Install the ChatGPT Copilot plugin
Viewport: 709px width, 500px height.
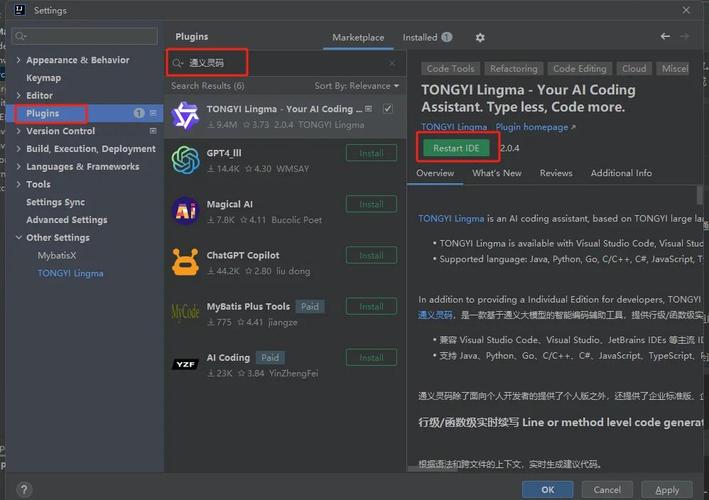click(371, 255)
